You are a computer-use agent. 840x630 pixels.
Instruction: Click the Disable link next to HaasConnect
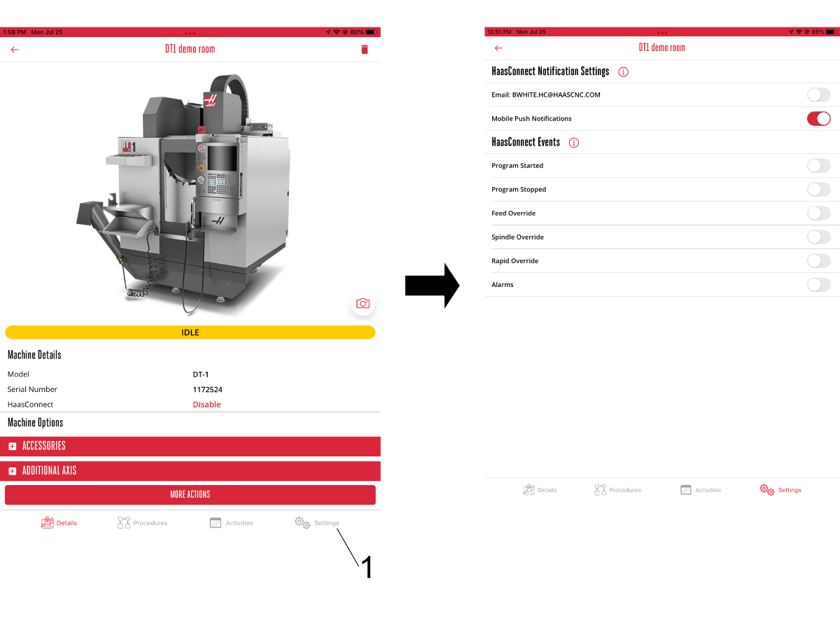pyautogui.click(x=206, y=405)
